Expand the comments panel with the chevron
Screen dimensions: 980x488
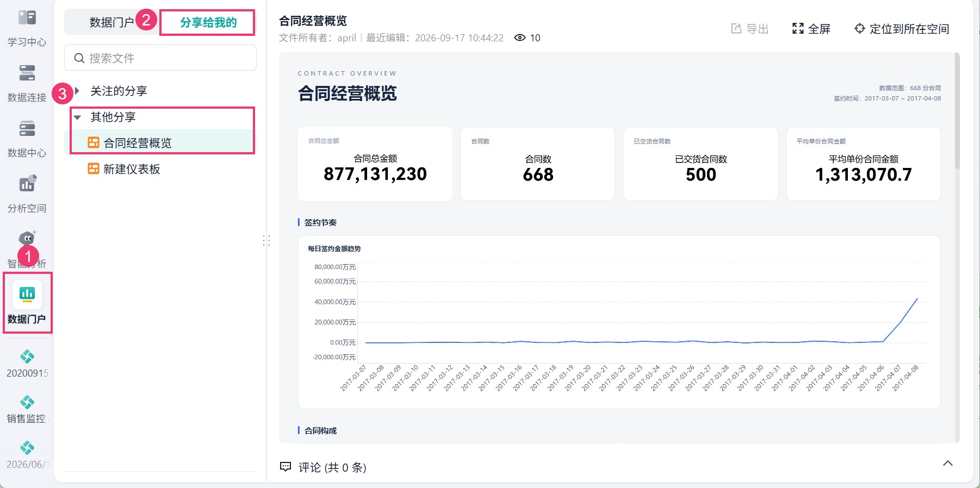pos(948,464)
